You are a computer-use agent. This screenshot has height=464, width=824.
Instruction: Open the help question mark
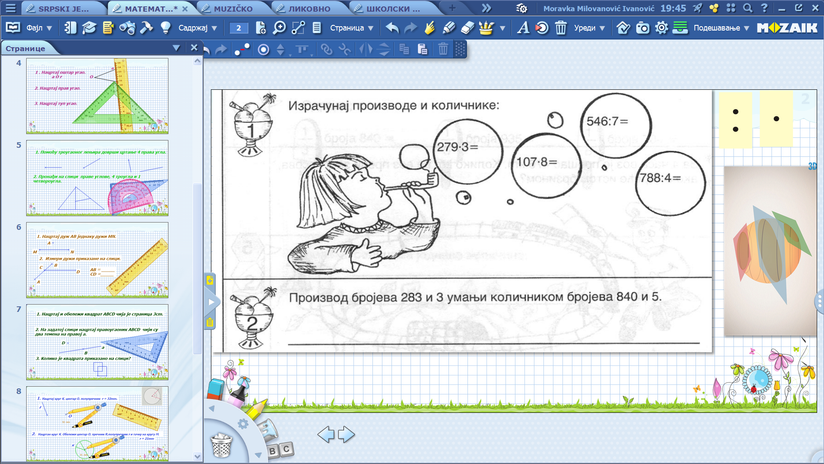[764, 8]
